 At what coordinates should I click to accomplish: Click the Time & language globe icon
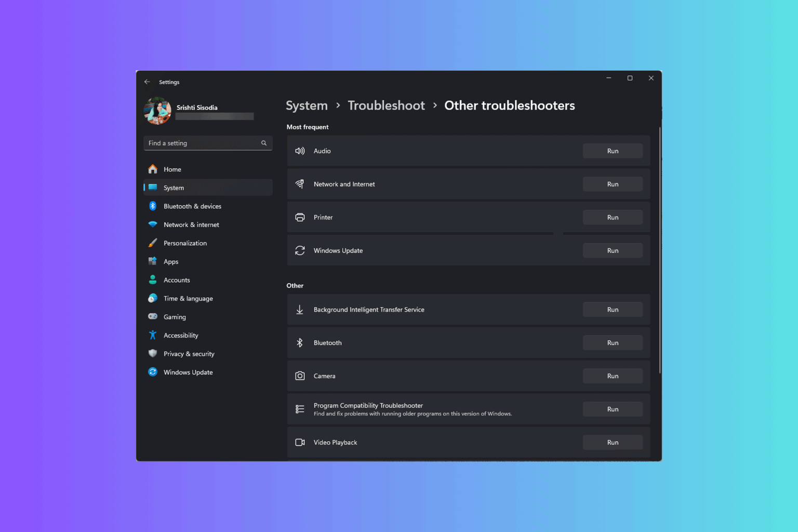153,298
